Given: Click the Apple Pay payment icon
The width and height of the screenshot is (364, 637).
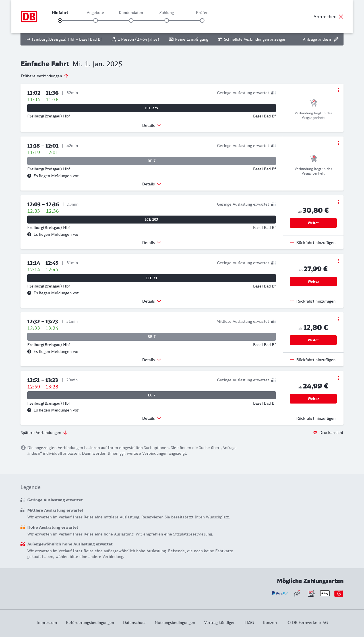Looking at the screenshot, I should [x=325, y=593].
